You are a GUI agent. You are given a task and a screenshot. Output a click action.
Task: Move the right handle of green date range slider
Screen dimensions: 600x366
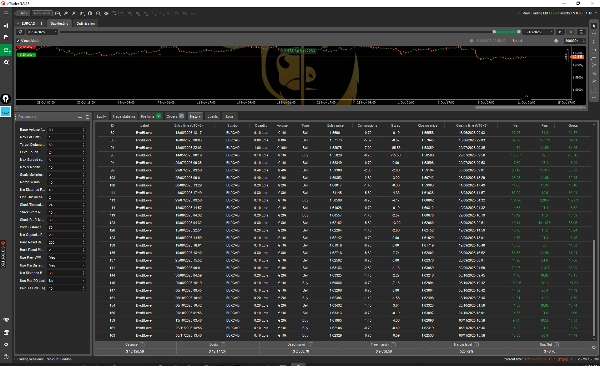(x=518, y=32)
